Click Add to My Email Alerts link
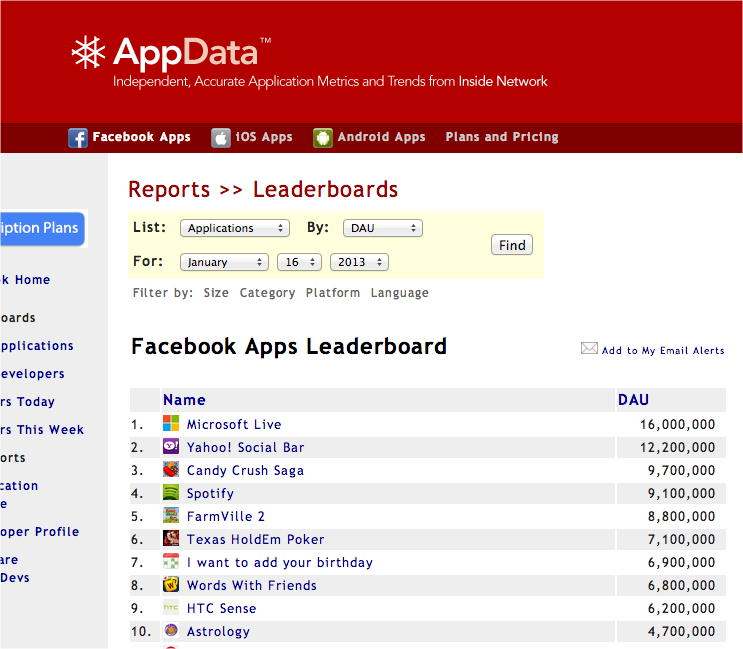The height and width of the screenshot is (649, 743). 663,351
